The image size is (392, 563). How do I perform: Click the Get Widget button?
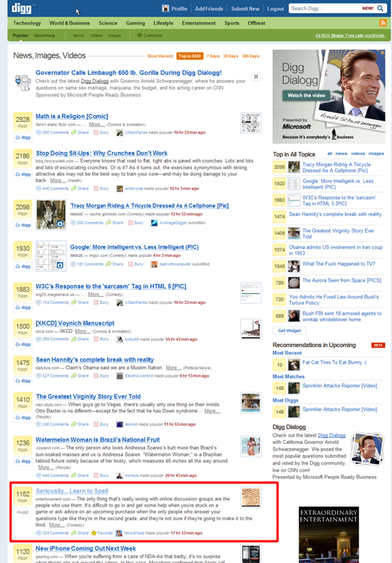pyautogui.click(x=289, y=330)
